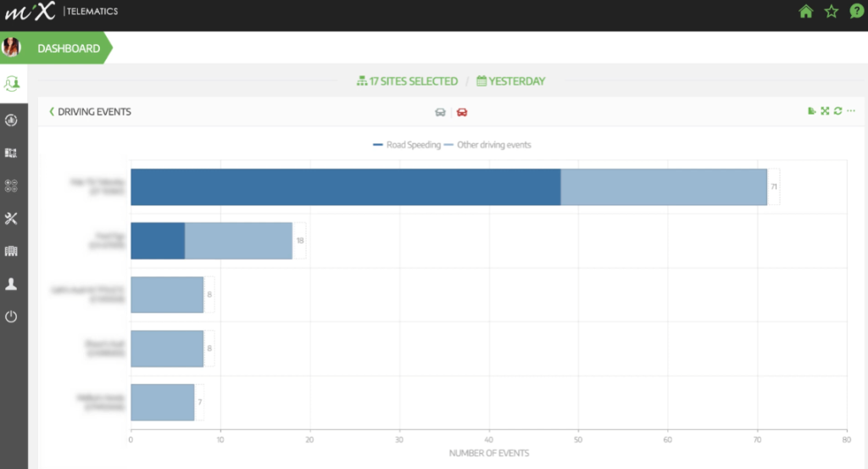Select the Dashboard tab

68,48
